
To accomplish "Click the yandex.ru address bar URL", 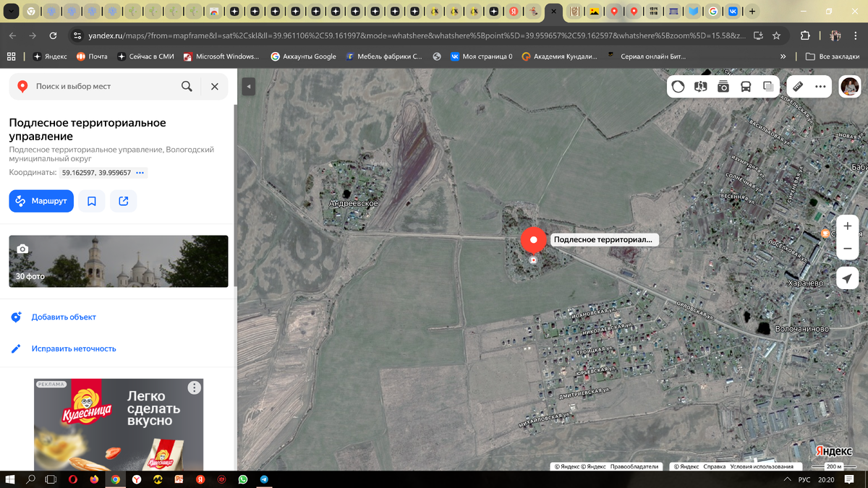I will (416, 35).
